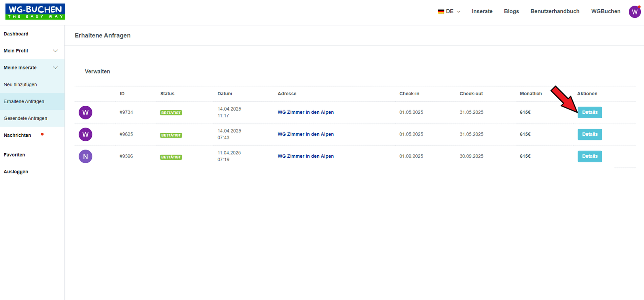Click the ID text #9734
Viewport: 644px width, 300px height.
tap(126, 112)
